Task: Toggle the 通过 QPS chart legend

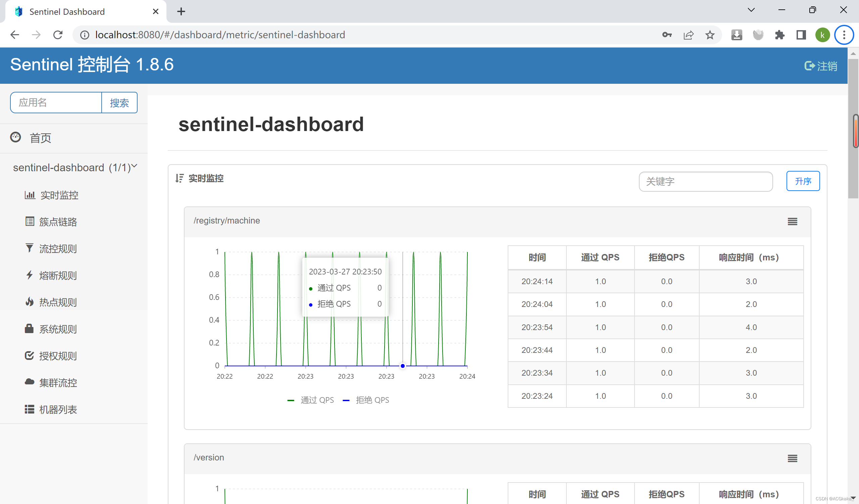Action: point(311,400)
